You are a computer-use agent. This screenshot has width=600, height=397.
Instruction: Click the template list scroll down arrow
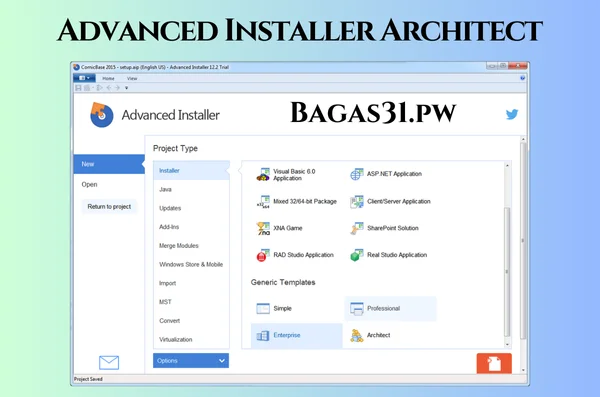507,345
